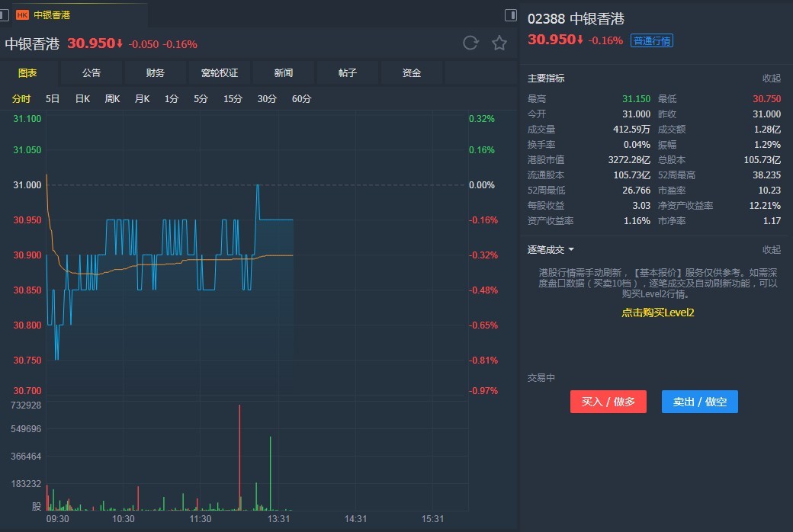Click the 成交量 value 412.59万
The height and width of the screenshot is (532, 793).
click(x=631, y=130)
